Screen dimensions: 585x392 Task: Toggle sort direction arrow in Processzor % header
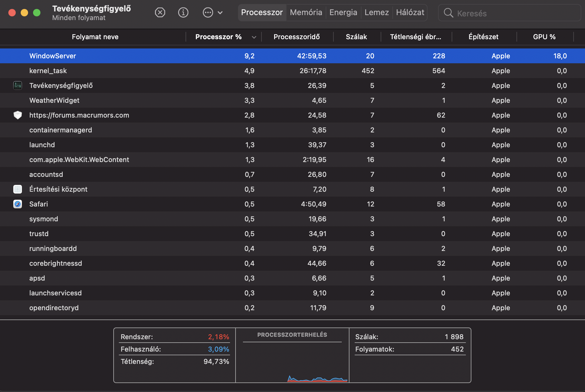click(x=254, y=37)
